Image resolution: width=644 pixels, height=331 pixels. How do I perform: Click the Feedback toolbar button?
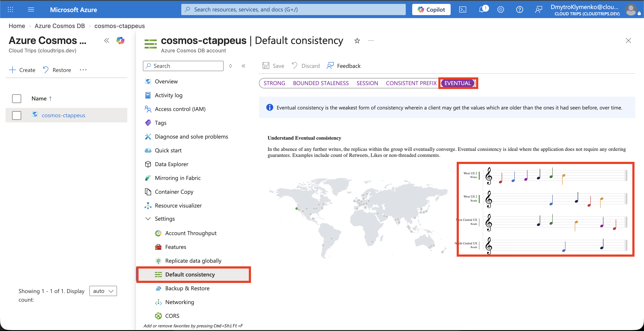tap(344, 66)
